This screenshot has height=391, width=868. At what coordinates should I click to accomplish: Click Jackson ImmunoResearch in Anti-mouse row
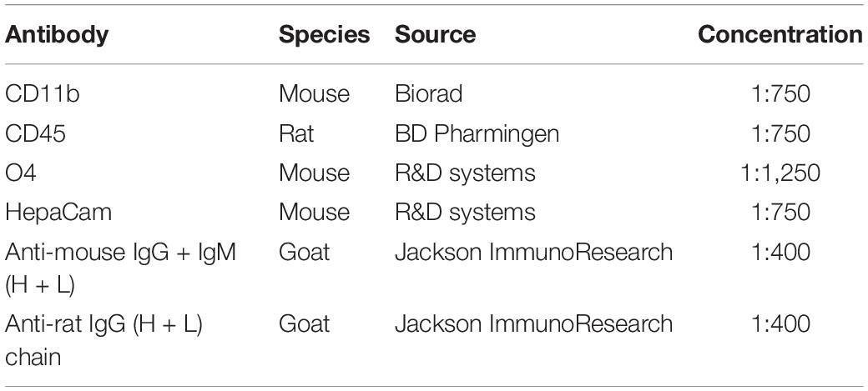pos(533,252)
